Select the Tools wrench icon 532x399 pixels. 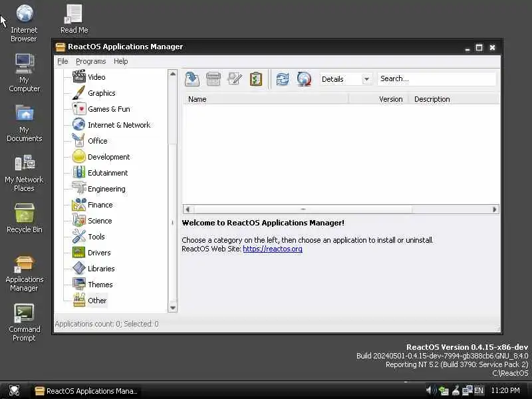pos(78,236)
